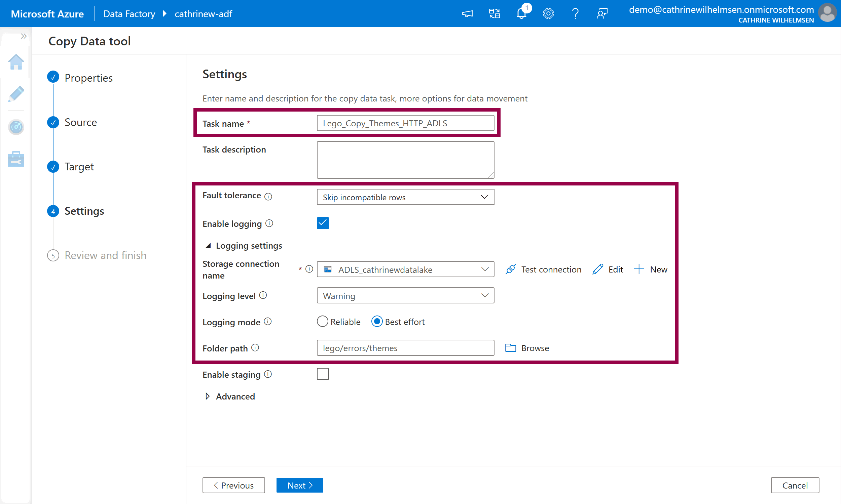Open the Author pencil icon in sidebar

16,94
